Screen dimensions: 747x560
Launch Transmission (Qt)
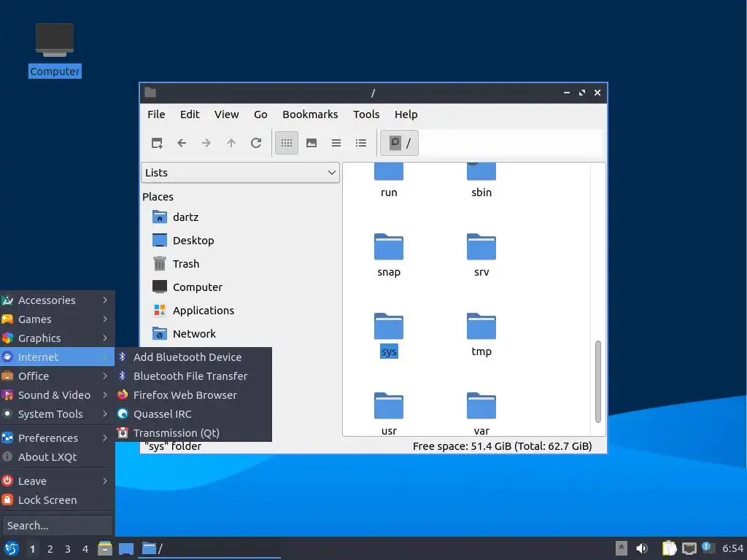click(x=193, y=433)
